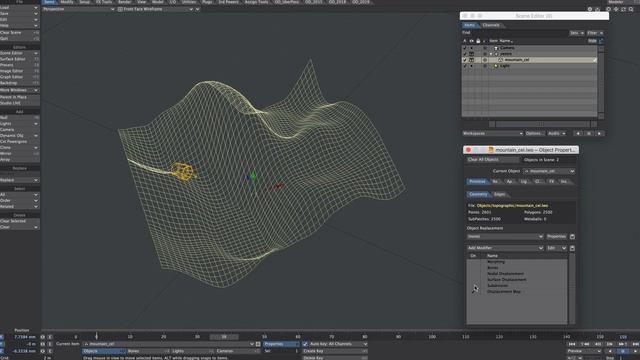Open the Current Object dropdown
This screenshot has height=360, width=640.
pos(549,171)
